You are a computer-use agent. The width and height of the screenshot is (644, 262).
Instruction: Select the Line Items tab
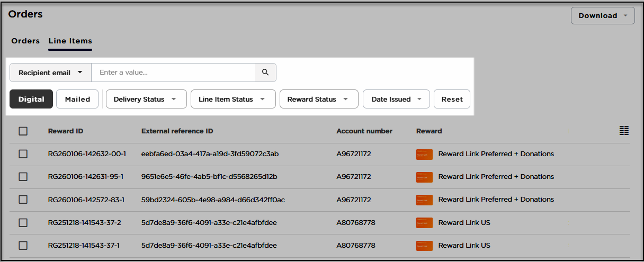pos(70,41)
